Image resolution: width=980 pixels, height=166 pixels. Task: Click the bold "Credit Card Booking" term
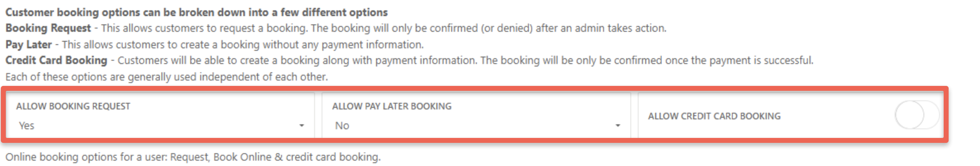[x=56, y=60]
